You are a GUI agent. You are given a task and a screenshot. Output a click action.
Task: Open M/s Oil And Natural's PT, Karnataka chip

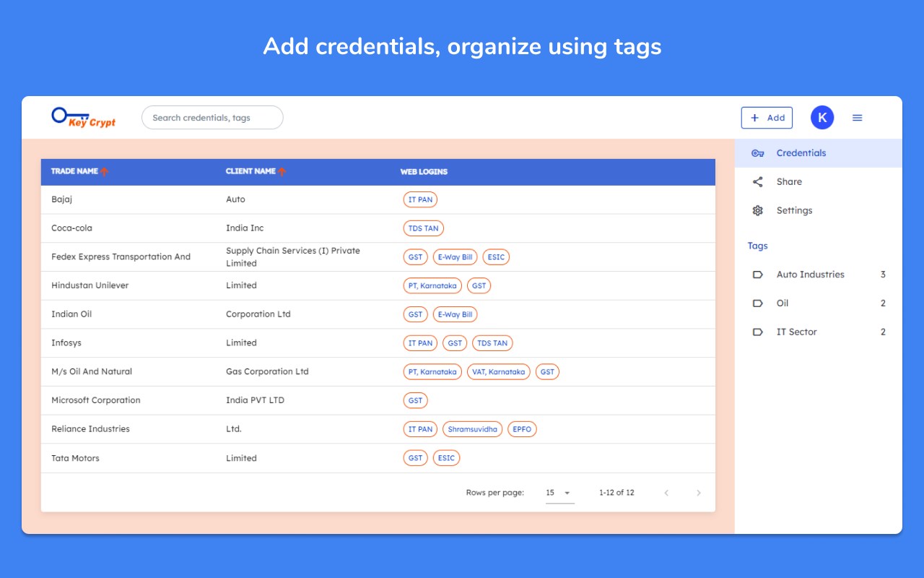pyautogui.click(x=432, y=372)
